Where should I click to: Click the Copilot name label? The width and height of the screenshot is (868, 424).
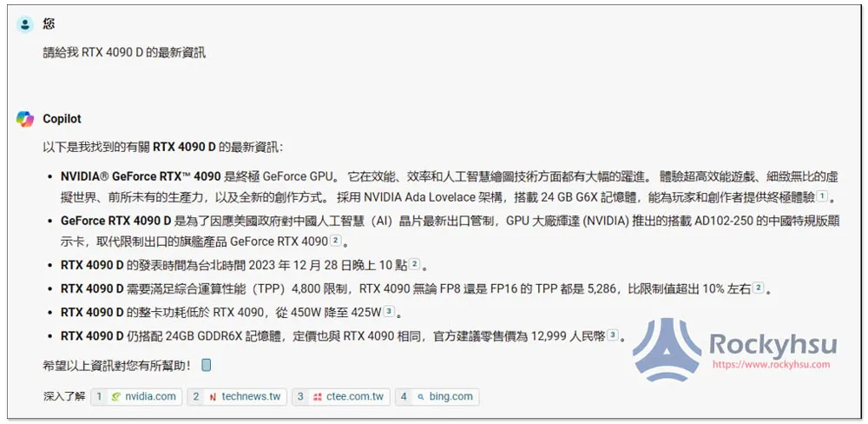click(62, 119)
